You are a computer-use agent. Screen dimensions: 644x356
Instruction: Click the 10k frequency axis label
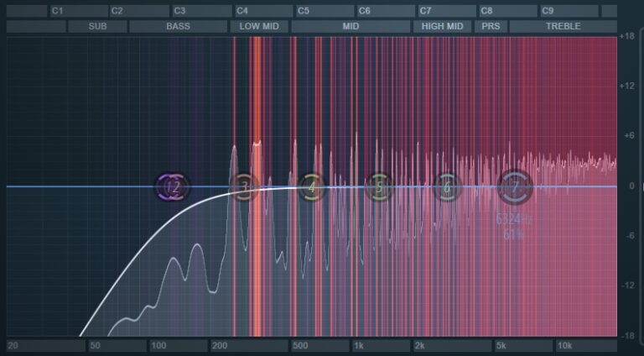(x=564, y=346)
